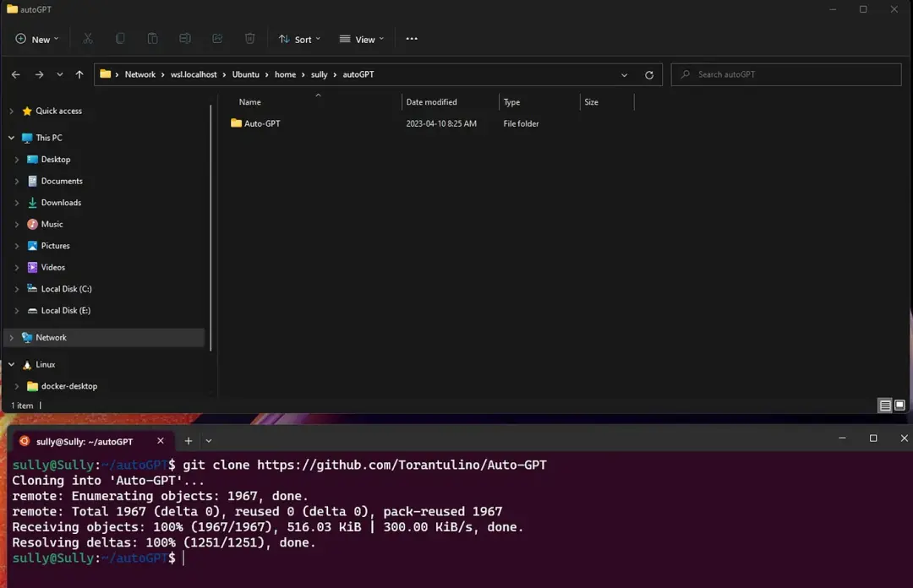Go up one directory level
The height and width of the screenshot is (588, 913).
pos(79,74)
